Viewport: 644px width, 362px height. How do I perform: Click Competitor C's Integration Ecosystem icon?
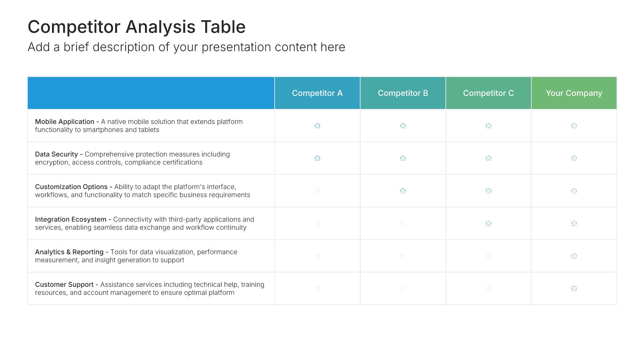coord(488,223)
